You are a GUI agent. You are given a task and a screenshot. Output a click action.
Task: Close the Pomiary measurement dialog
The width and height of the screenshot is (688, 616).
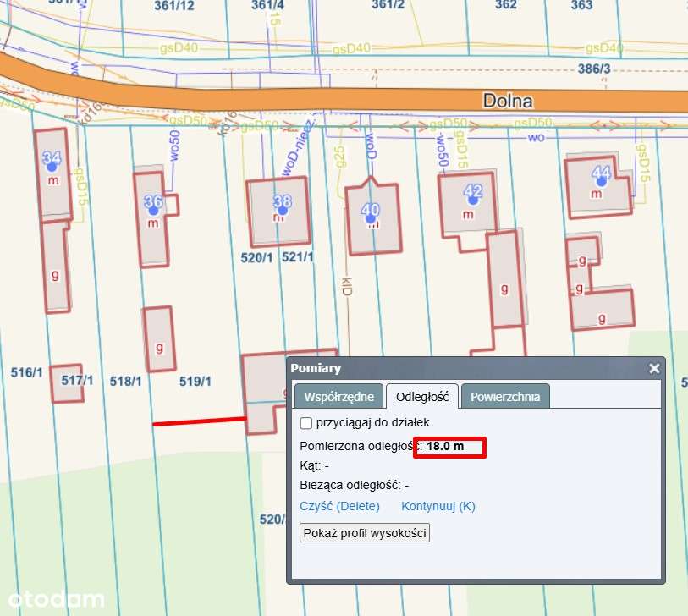click(x=654, y=369)
